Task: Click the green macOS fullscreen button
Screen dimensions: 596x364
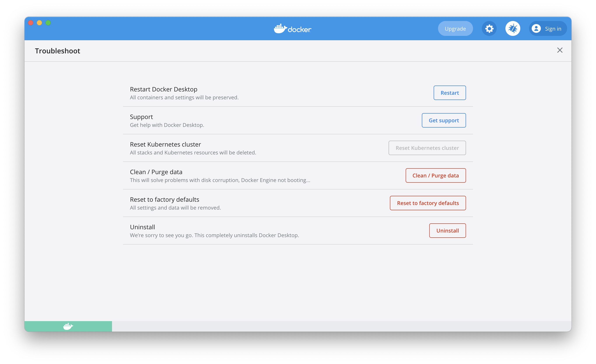Action: tap(48, 23)
